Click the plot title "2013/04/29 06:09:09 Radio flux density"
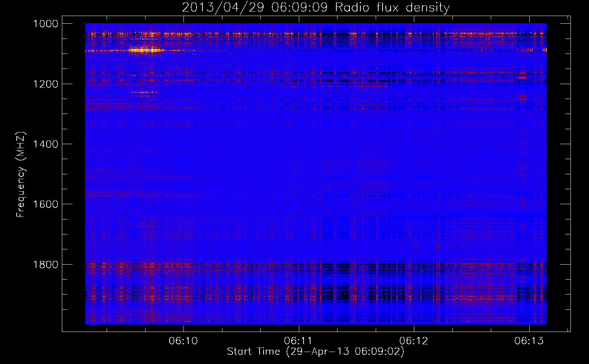Viewport: 589px width, 364px height. pos(316,7)
